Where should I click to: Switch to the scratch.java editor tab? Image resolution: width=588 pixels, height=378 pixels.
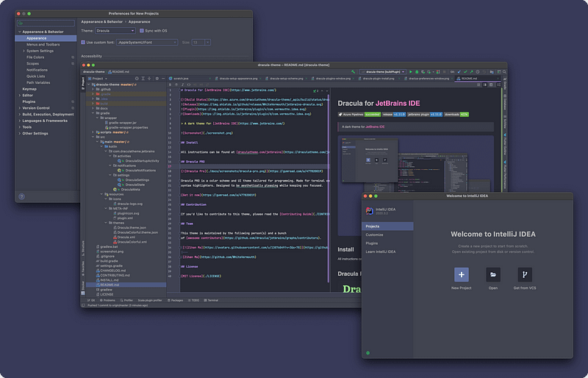[x=181, y=79]
